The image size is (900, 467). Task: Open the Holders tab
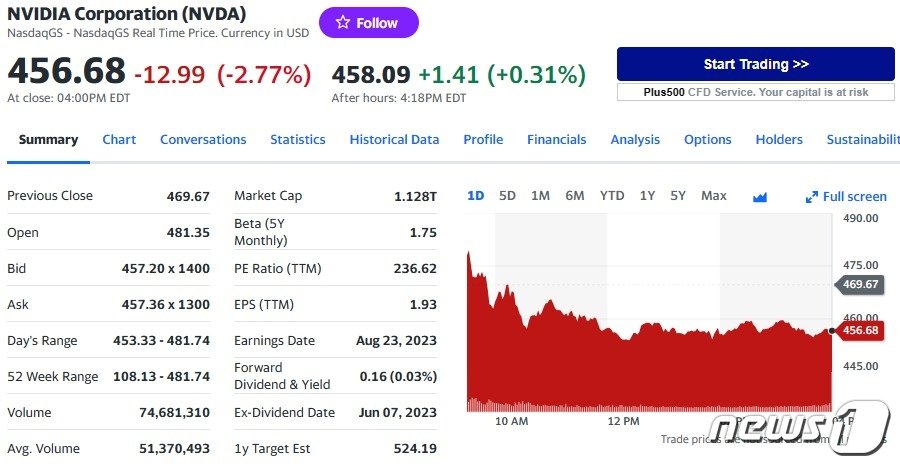[779, 140]
